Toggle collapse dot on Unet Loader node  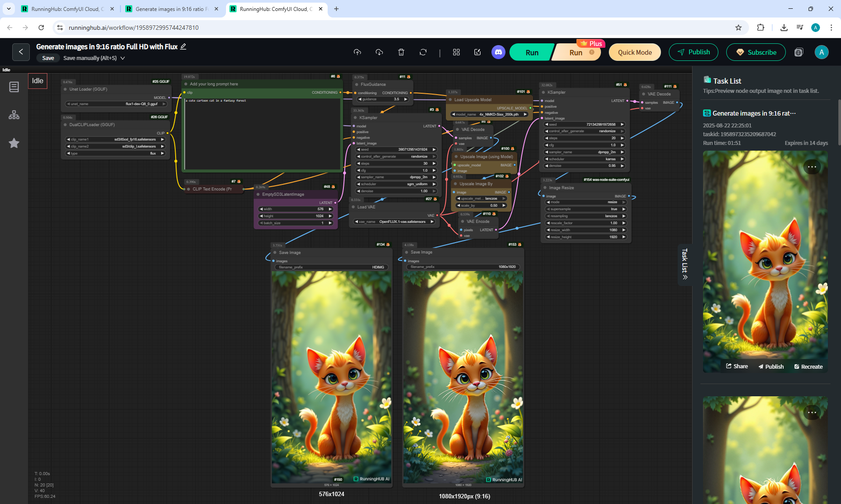click(65, 89)
